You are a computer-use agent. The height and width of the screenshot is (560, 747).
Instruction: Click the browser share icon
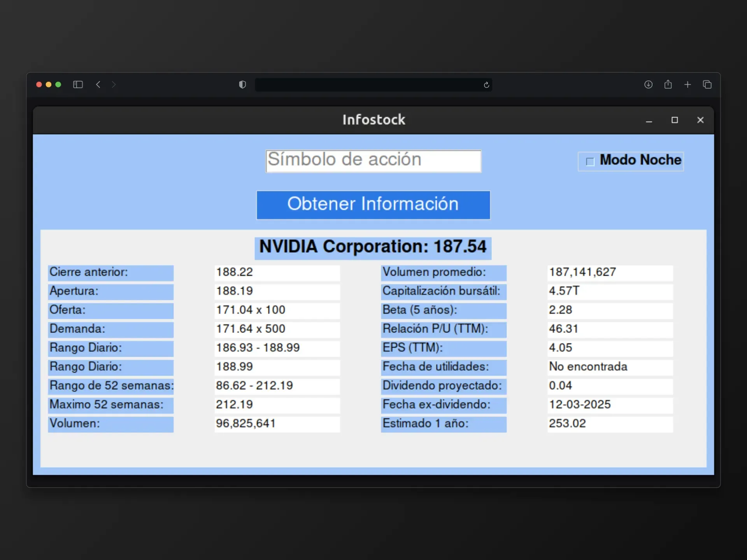click(x=668, y=84)
